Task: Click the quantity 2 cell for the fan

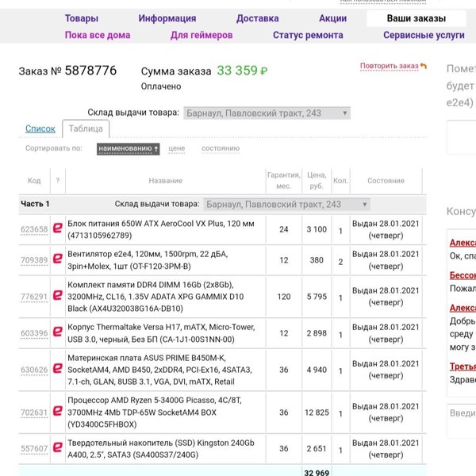Action: click(x=340, y=261)
